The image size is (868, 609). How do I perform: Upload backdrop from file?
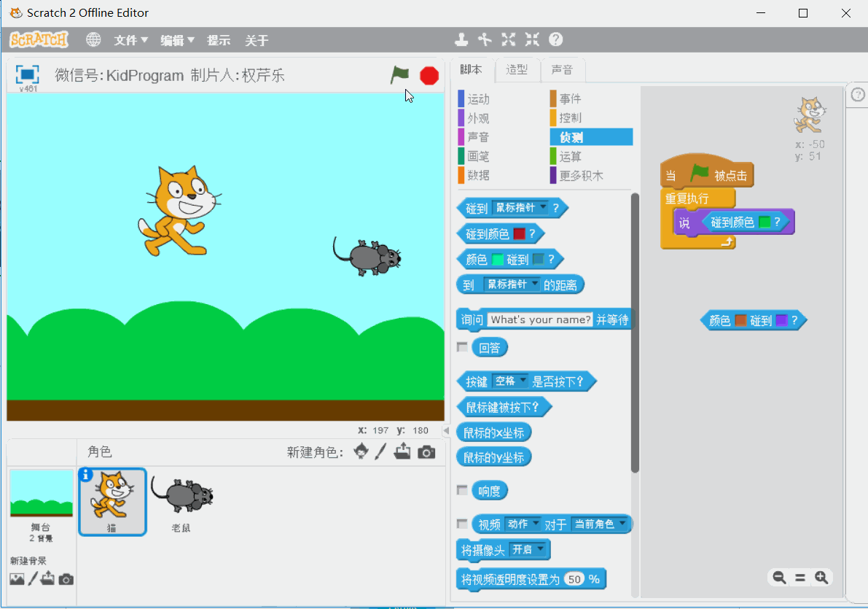click(x=47, y=578)
